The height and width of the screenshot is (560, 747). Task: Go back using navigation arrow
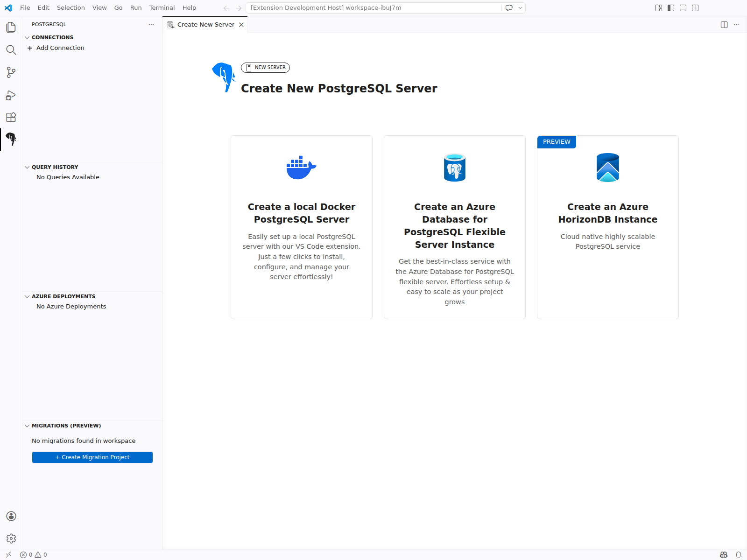226,8
